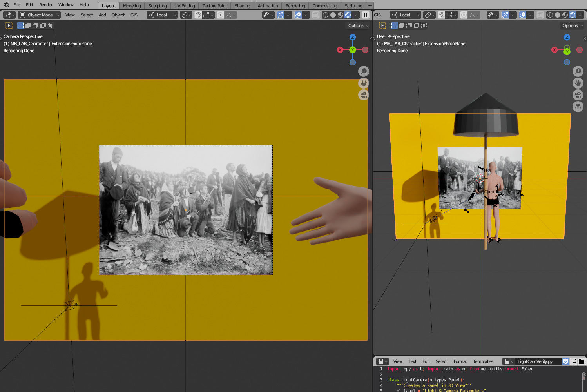Switch to the Sculpting workspace tab
The width and height of the screenshot is (587, 392).
[158, 6]
